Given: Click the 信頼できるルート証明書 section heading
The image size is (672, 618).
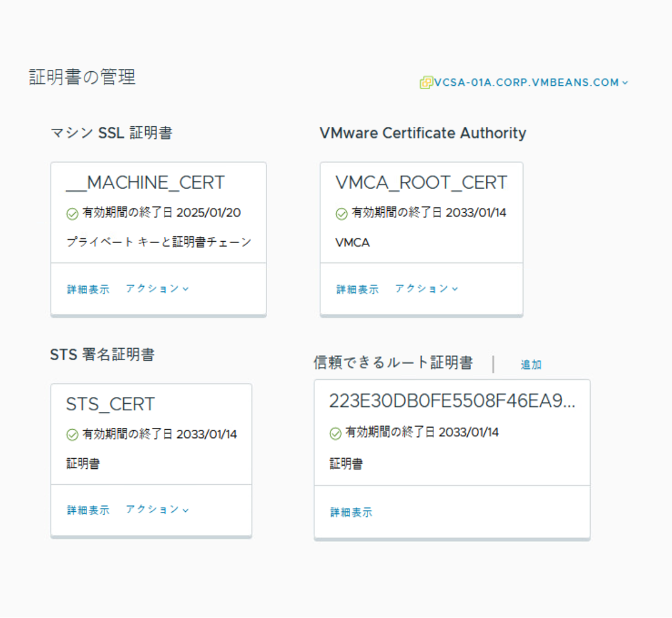Looking at the screenshot, I should click(393, 363).
